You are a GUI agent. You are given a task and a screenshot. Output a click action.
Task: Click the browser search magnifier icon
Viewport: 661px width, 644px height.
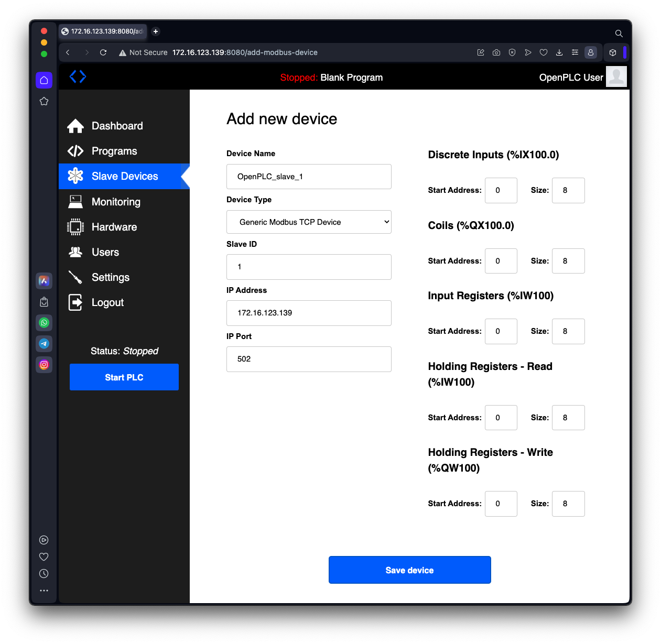click(x=619, y=34)
